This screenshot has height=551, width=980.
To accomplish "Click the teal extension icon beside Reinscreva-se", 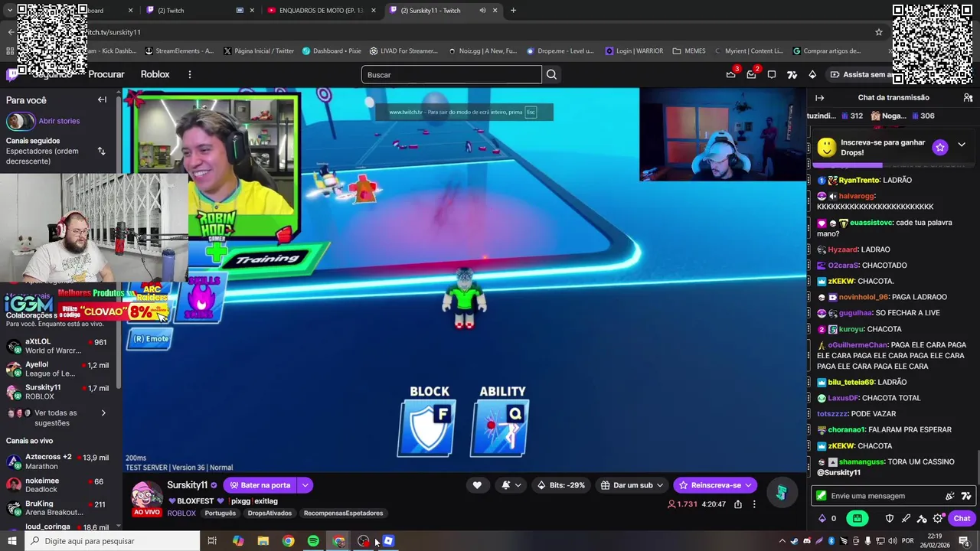I will 781,493.
